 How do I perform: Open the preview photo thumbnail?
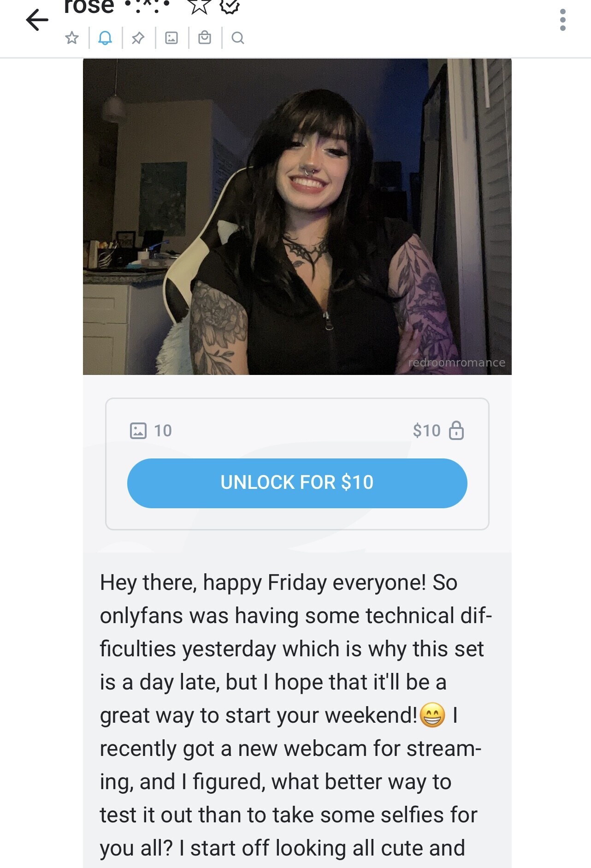pos(297,216)
